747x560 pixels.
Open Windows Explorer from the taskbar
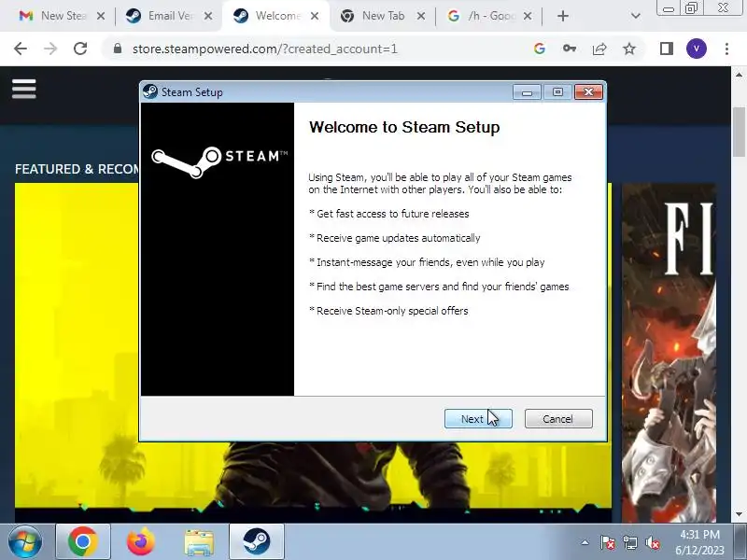pyautogui.click(x=199, y=542)
